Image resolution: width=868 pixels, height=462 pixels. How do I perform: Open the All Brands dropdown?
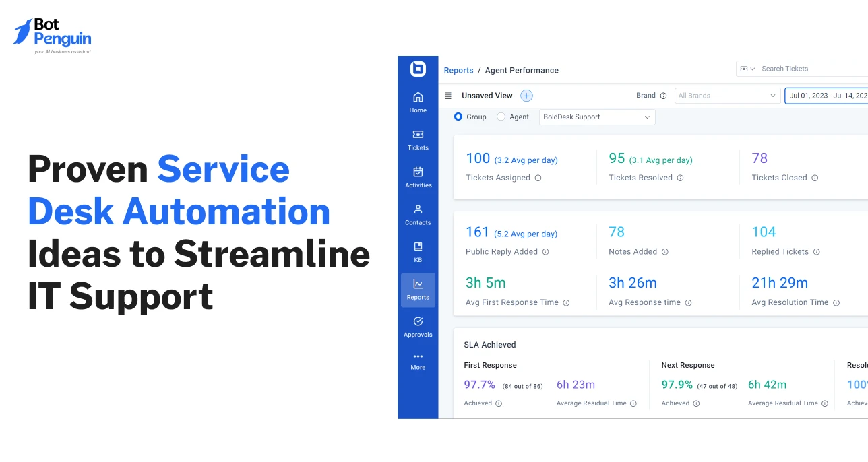727,95
